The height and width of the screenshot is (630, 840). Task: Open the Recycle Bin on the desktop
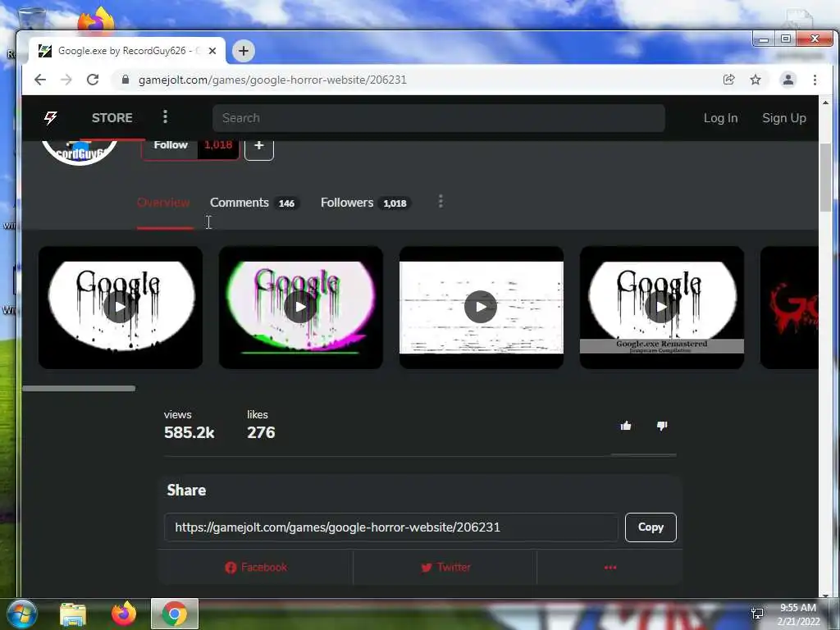[31, 18]
